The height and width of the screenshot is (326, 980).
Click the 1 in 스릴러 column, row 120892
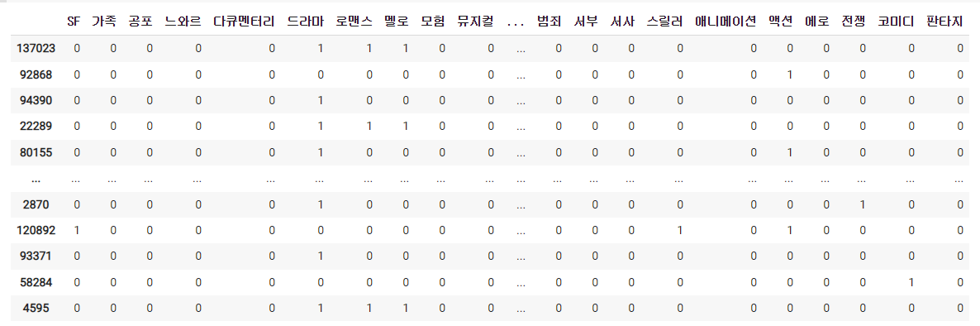pos(680,230)
